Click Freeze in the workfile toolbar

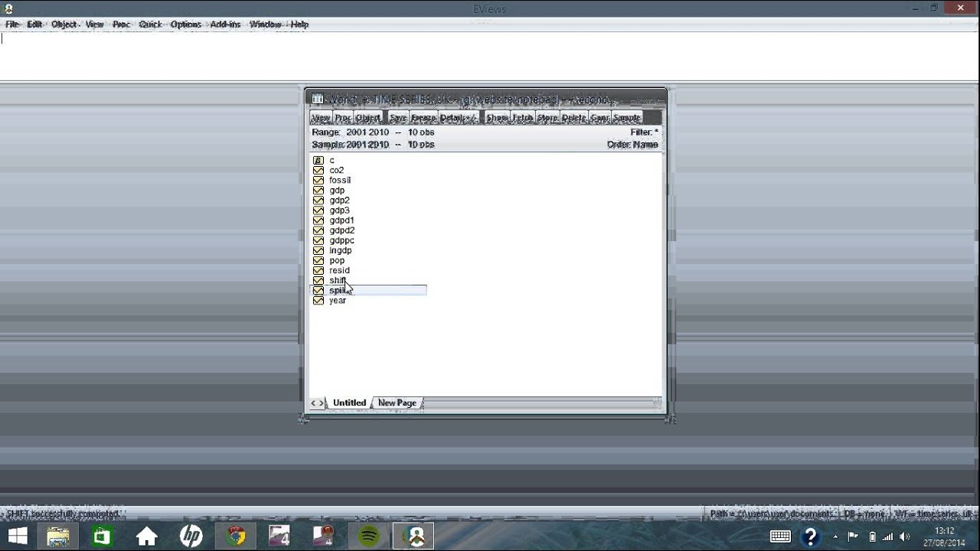pos(423,117)
